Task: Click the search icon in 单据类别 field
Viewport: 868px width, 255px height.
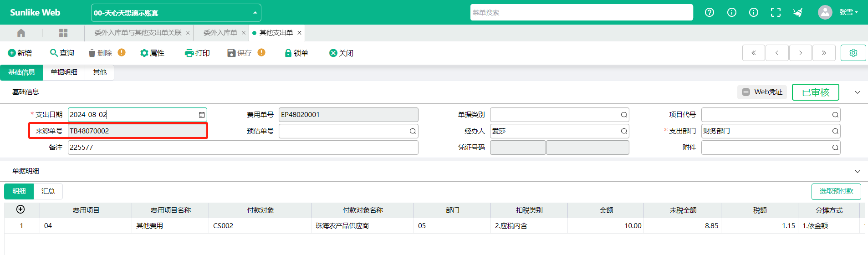Action: click(x=624, y=115)
